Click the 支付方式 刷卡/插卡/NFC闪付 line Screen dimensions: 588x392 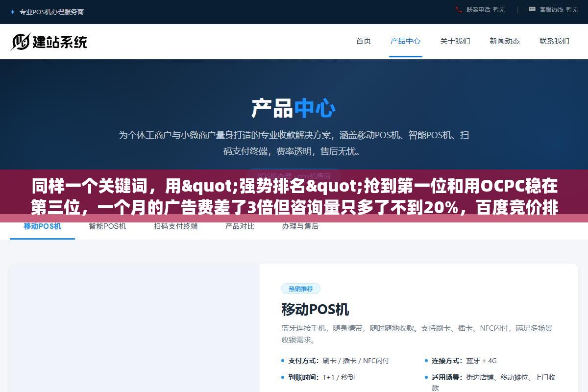pos(339,361)
